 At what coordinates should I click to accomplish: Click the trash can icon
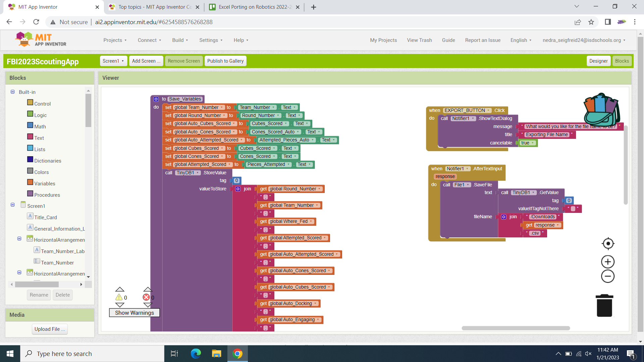pos(604,305)
